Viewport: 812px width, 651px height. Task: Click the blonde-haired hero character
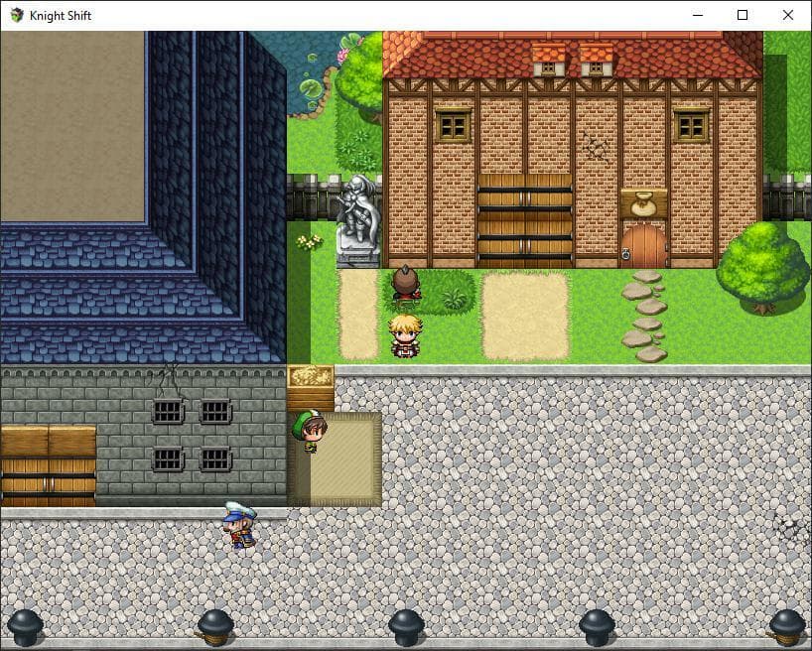(x=405, y=335)
